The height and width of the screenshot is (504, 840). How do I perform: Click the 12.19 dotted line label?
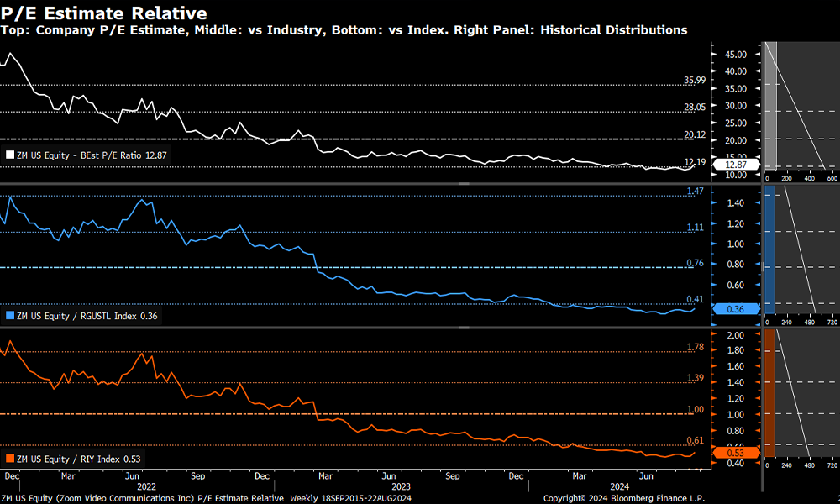coord(695,162)
